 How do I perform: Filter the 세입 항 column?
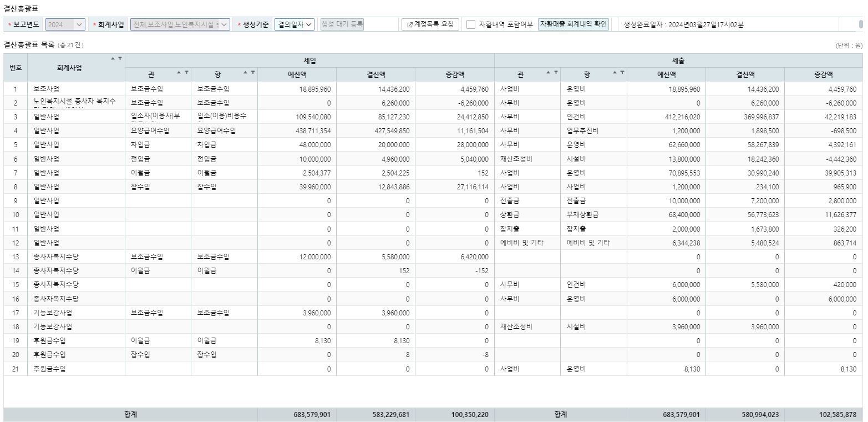(253, 72)
